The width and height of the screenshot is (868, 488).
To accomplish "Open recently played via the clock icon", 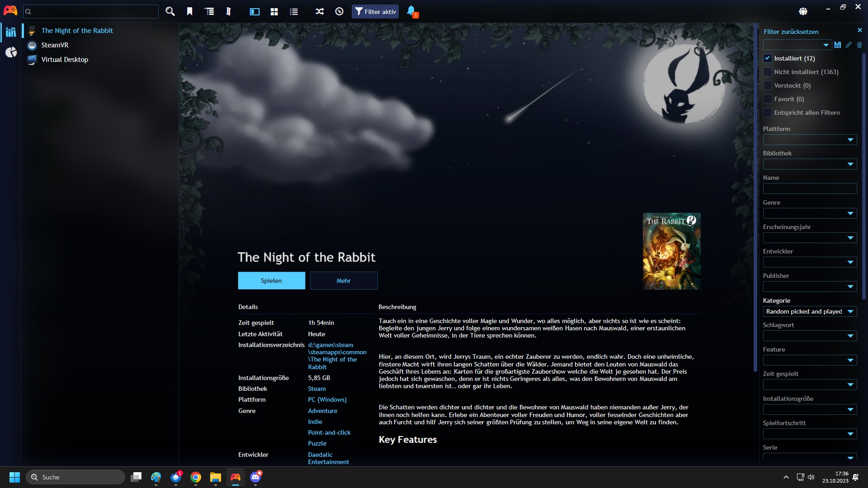I will 339,11.
